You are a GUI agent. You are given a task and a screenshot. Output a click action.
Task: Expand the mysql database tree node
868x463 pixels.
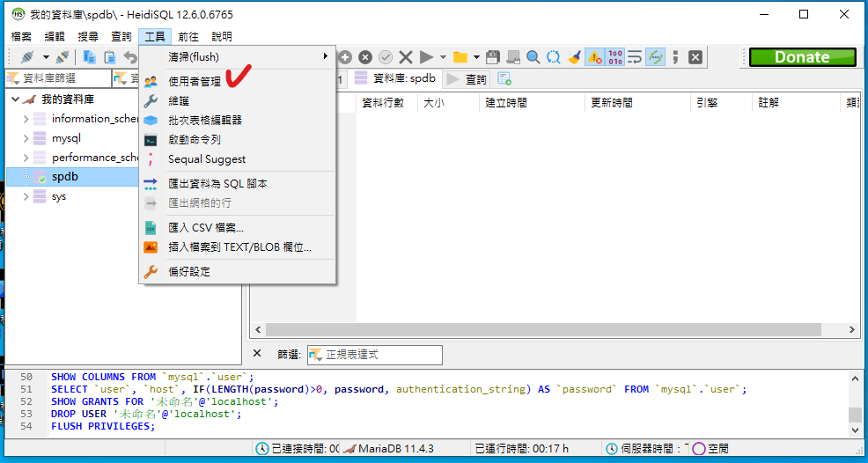26,138
